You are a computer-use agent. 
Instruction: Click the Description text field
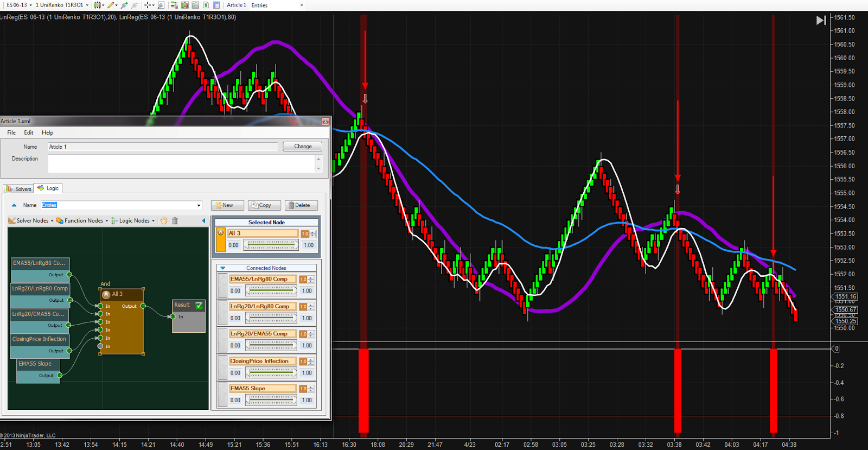tap(181, 163)
